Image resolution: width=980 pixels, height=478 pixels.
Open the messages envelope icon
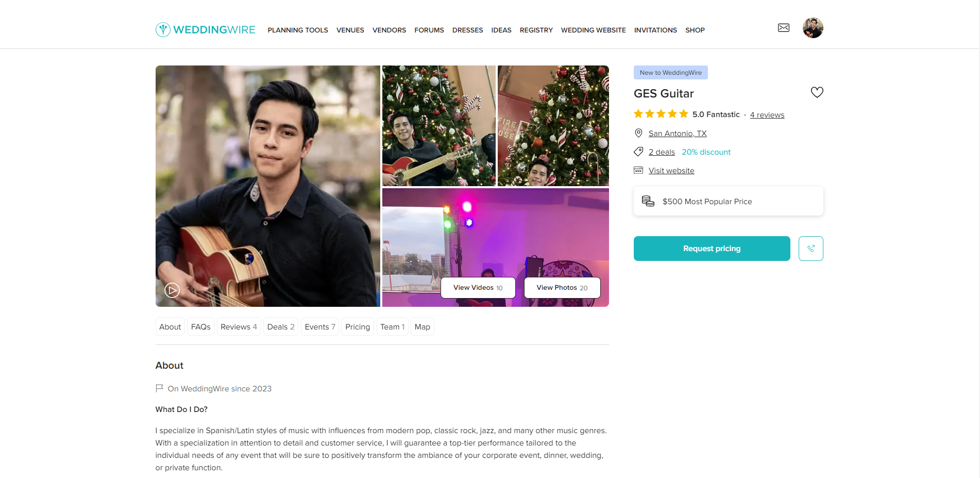point(783,28)
